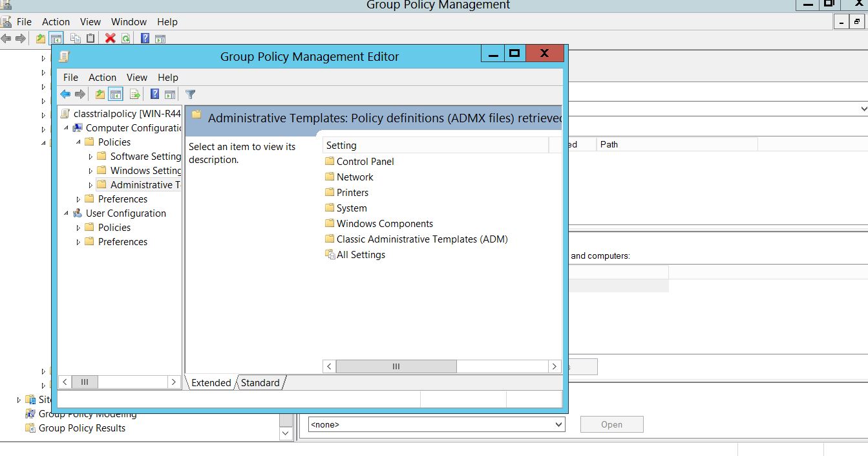The height and width of the screenshot is (456, 868).
Task: Click Refresh icon in Group Policy Management toolbar
Action: (125, 38)
